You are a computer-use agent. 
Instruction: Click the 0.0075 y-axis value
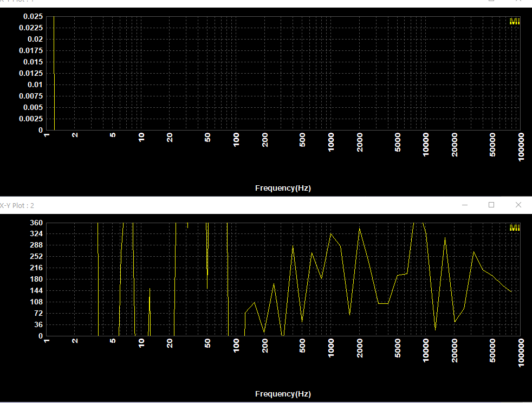(31, 96)
